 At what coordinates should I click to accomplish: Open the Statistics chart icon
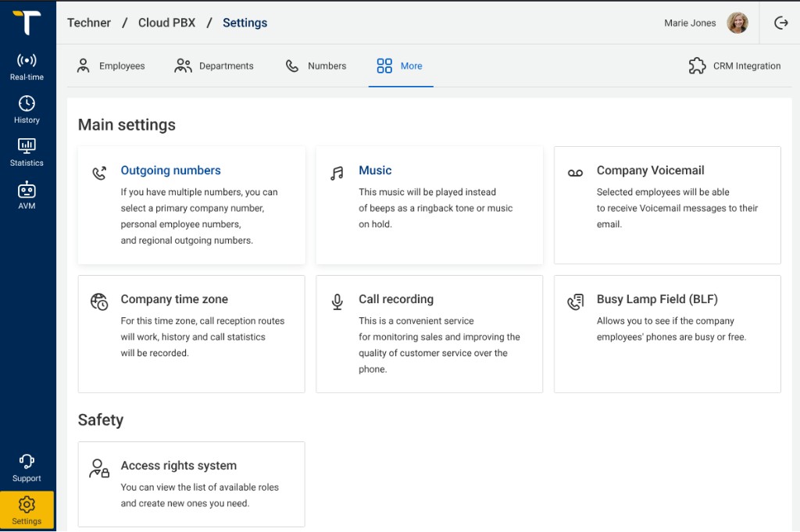pos(27,146)
